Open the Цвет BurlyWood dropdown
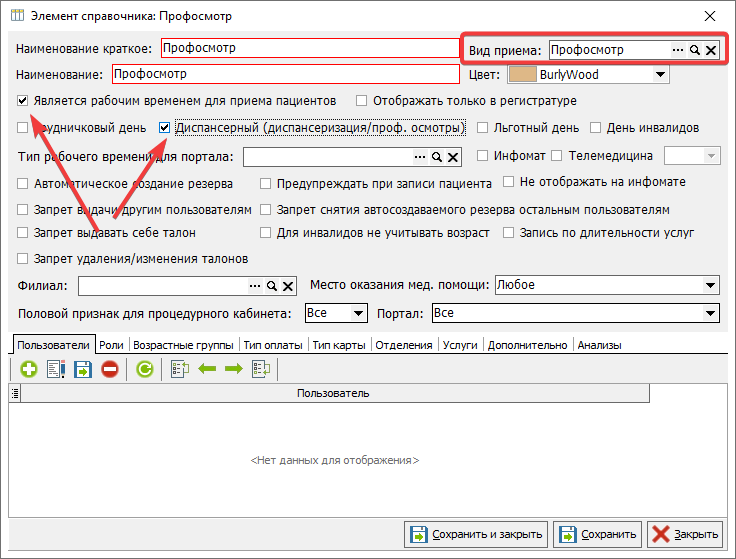Image resolution: width=736 pixels, height=559 pixels. [x=660, y=75]
